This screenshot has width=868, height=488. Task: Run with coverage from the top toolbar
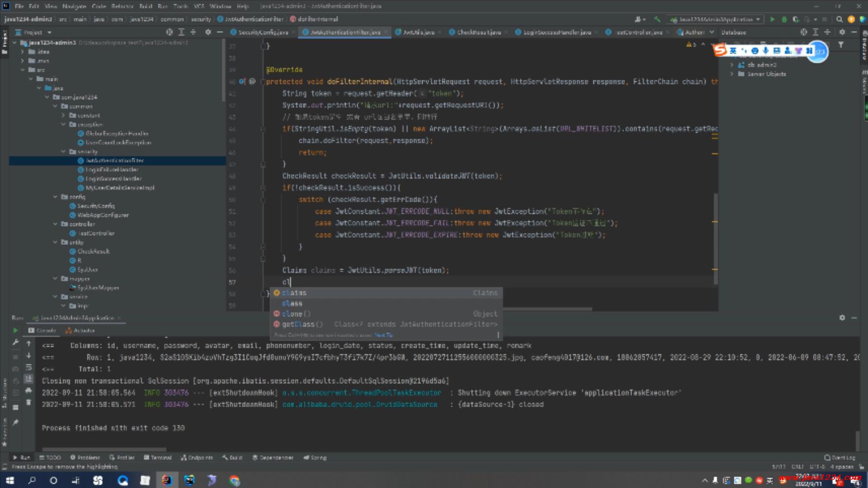[x=796, y=19]
